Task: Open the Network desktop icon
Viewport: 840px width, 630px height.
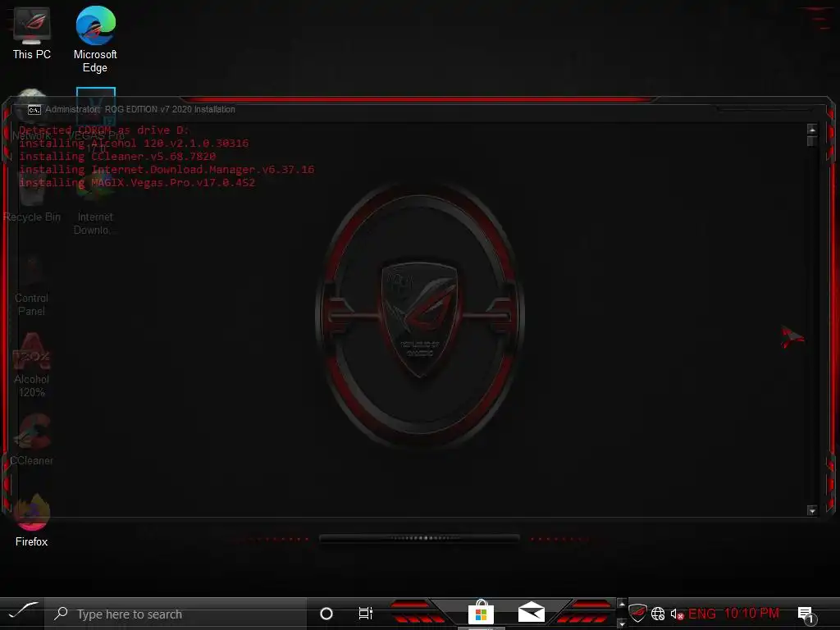Action: 32,115
